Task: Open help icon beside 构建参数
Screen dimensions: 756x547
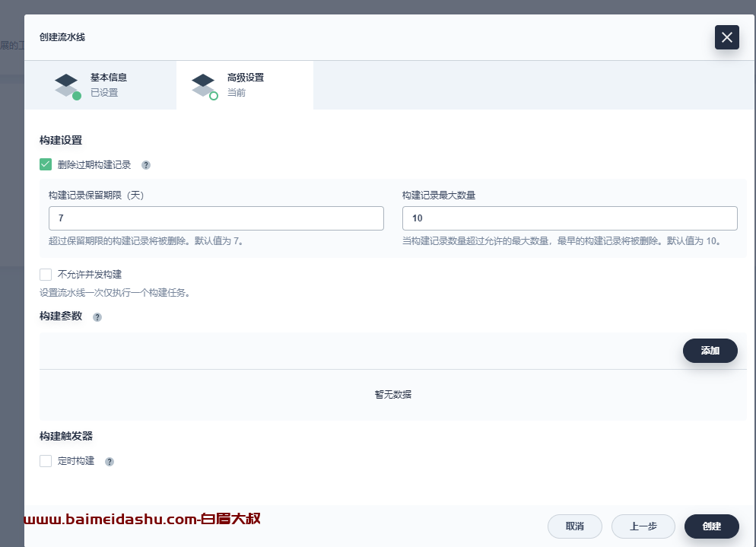Action: 97,317
